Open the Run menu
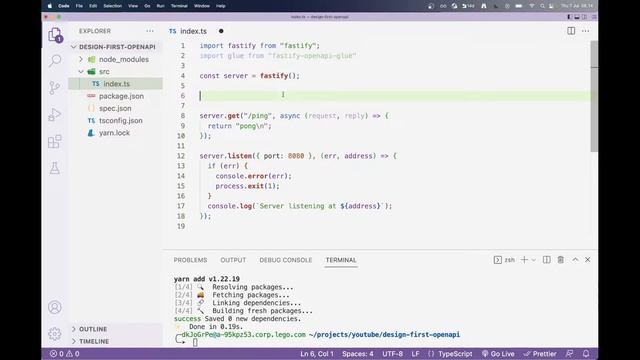 point(160,6)
